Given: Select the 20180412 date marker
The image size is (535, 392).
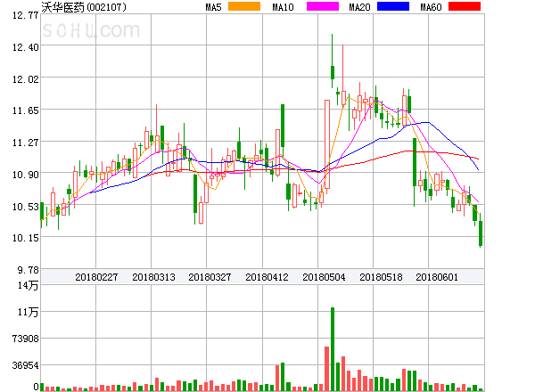Looking at the screenshot, I should click(x=267, y=277).
